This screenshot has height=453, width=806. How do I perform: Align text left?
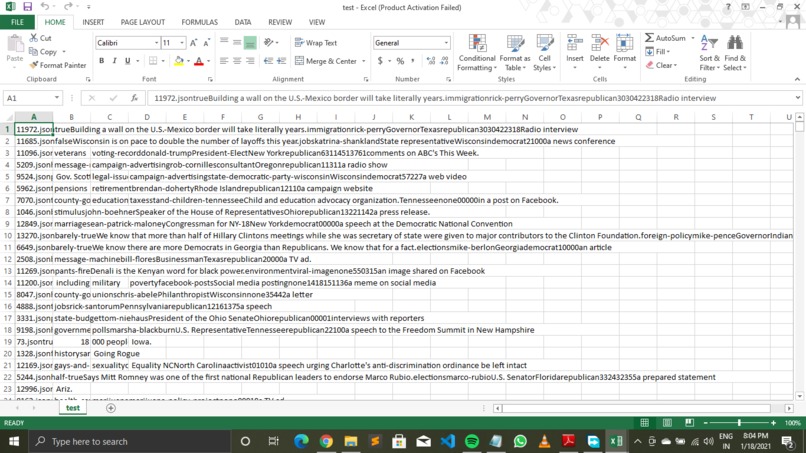pos(224,61)
